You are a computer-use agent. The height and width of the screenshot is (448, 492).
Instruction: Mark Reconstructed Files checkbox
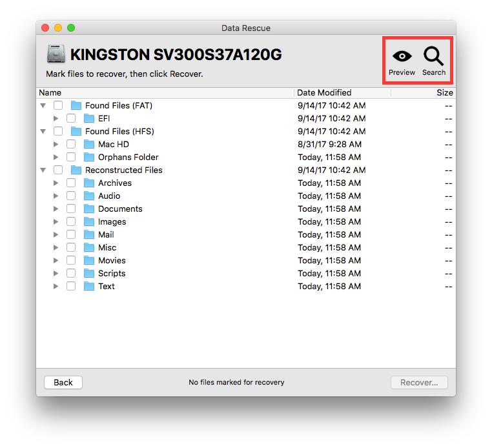pos(58,170)
